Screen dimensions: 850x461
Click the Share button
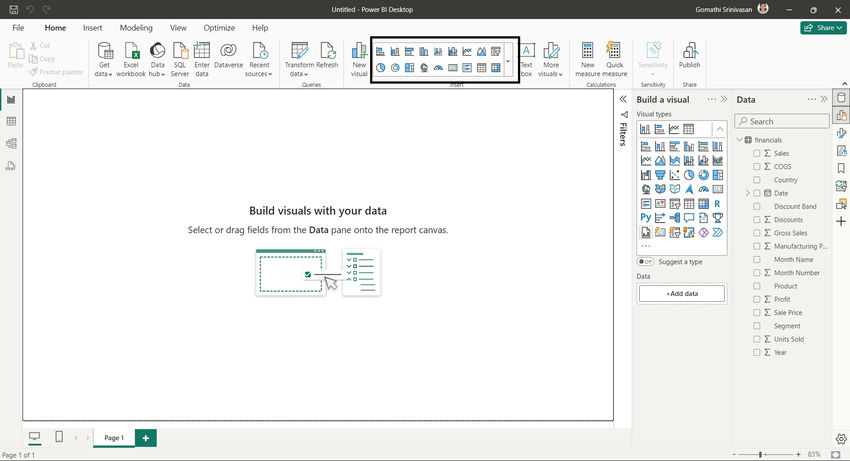[823, 28]
